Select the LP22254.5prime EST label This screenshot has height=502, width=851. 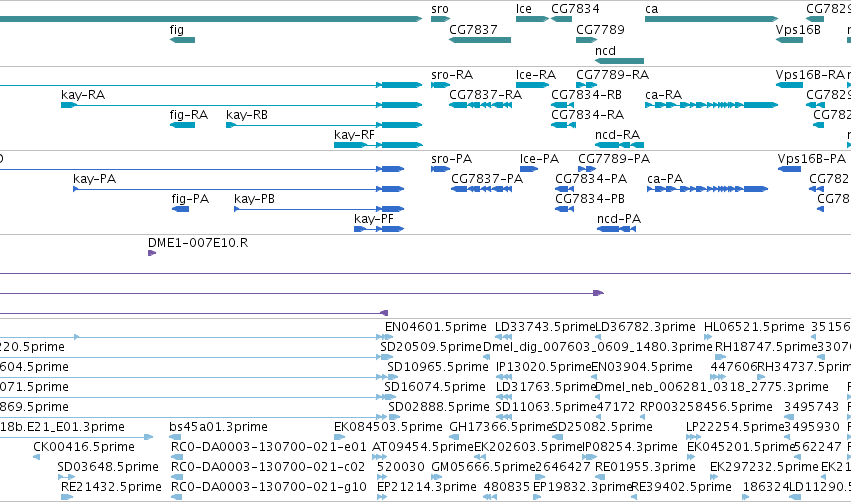coord(736,428)
